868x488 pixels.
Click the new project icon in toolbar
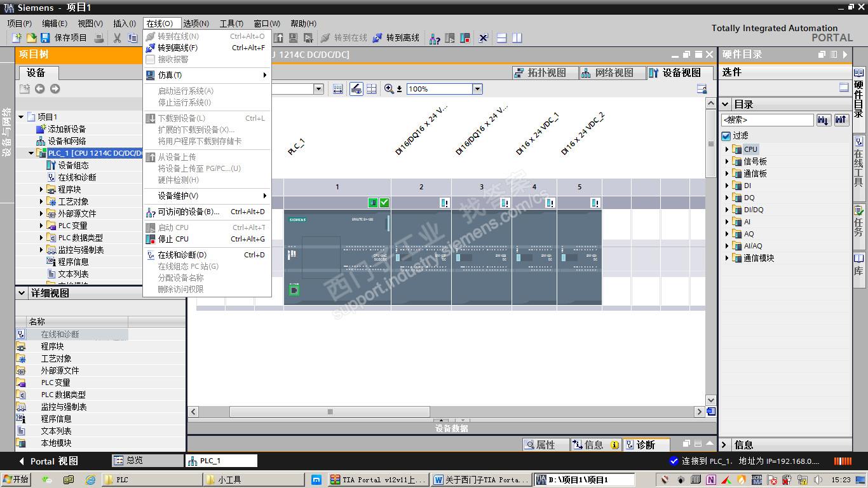pos(17,38)
